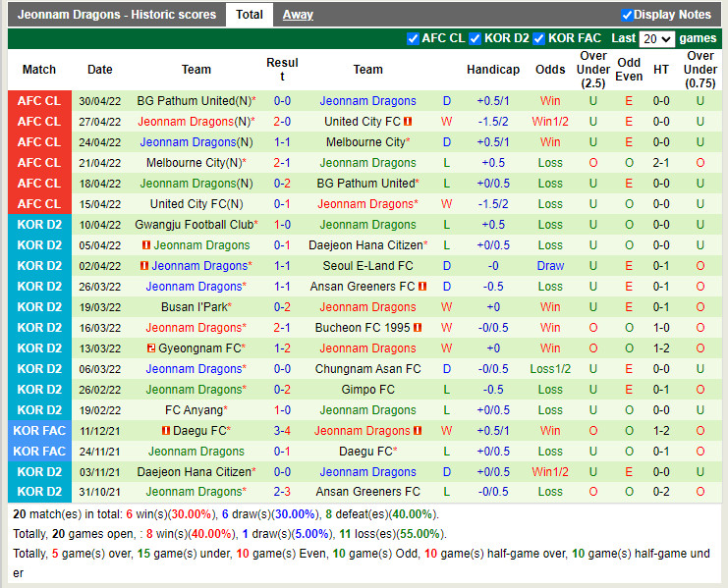This screenshot has height=588, width=728.
Task: Click the date 03/11/21
Action: coord(100,472)
